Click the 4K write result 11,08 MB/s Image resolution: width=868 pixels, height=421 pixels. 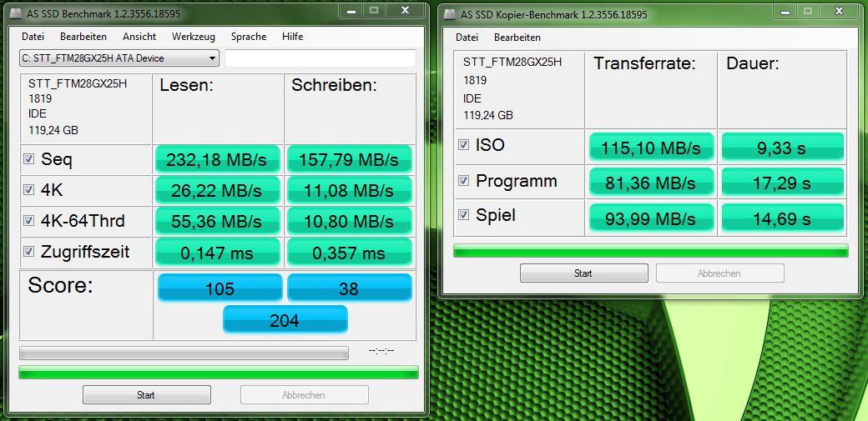pyautogui.click(x=350, y=191)
